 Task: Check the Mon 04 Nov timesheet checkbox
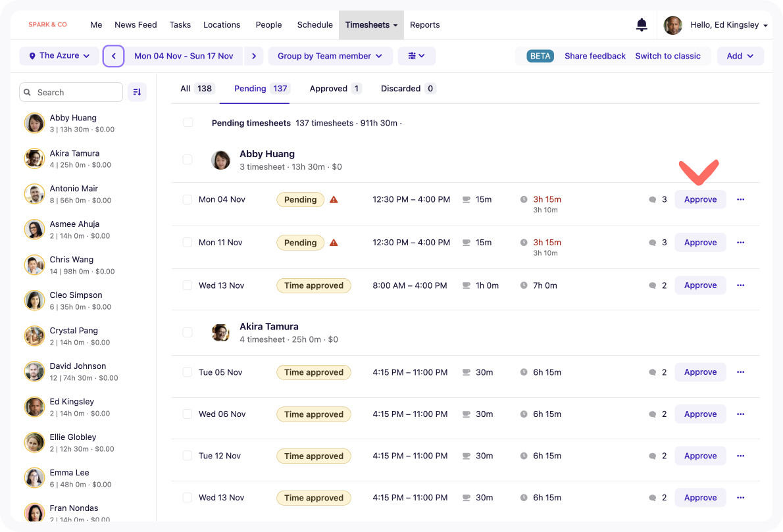click(188, 200)
